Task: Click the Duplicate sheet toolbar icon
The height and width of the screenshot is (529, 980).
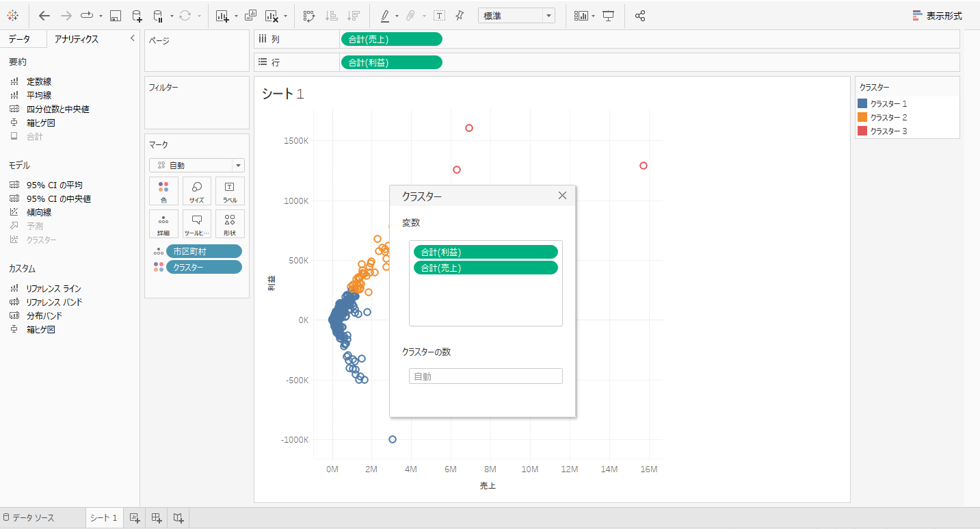Action: click(x=250, y=16)
